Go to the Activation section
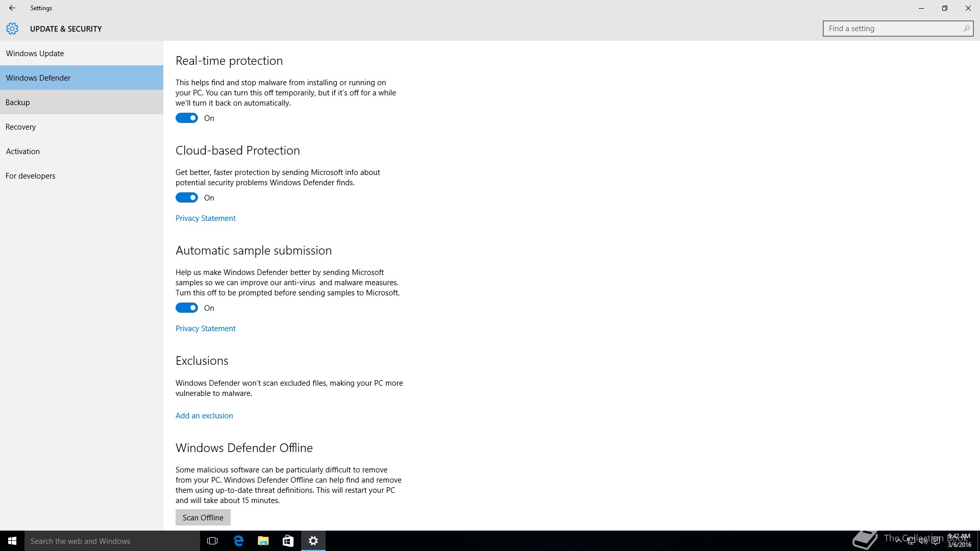980x551 pixels. [x=82, y=151]
